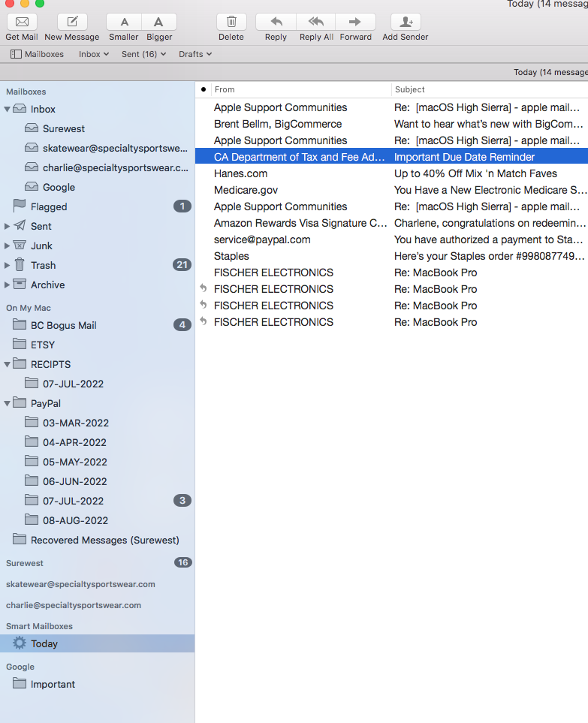Open the Flagged mailbox flag icon

tap(20, 206)
